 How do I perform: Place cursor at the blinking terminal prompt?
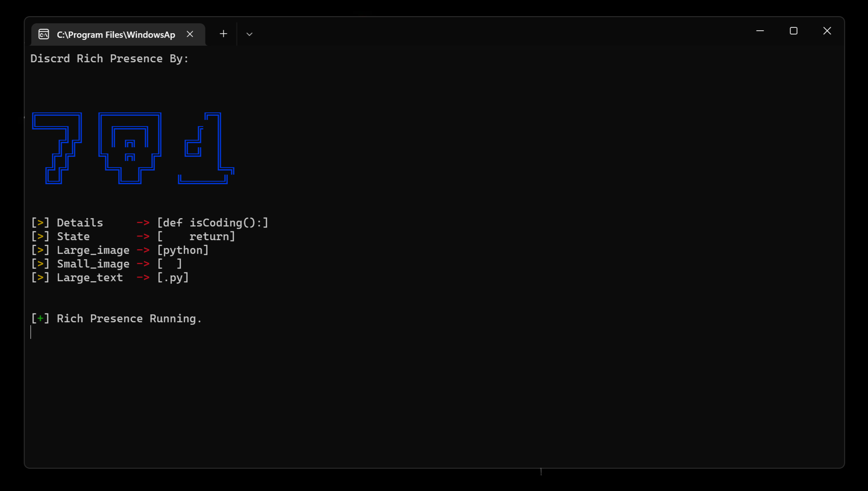tap(31, 332)
